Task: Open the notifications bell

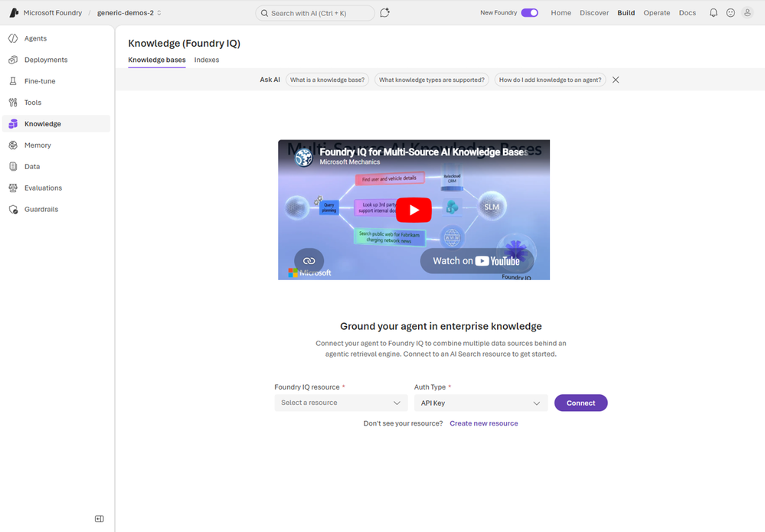Action: 713,13
